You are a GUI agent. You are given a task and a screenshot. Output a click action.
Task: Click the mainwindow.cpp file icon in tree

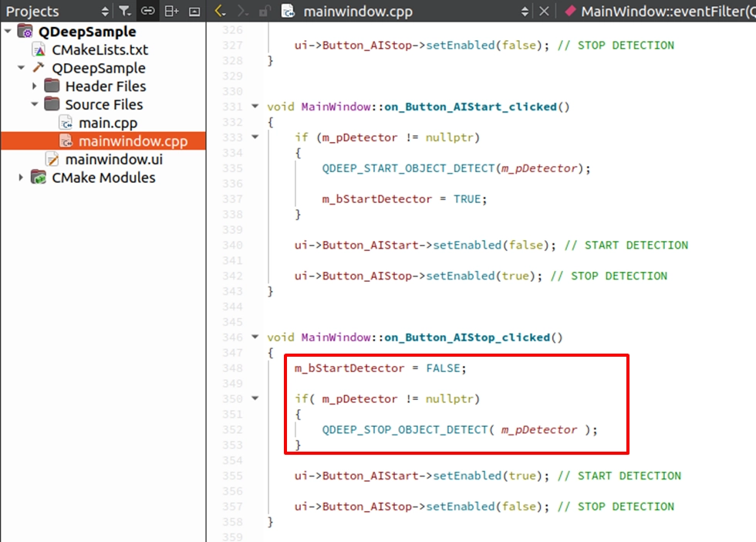click(x=66, y=141)
